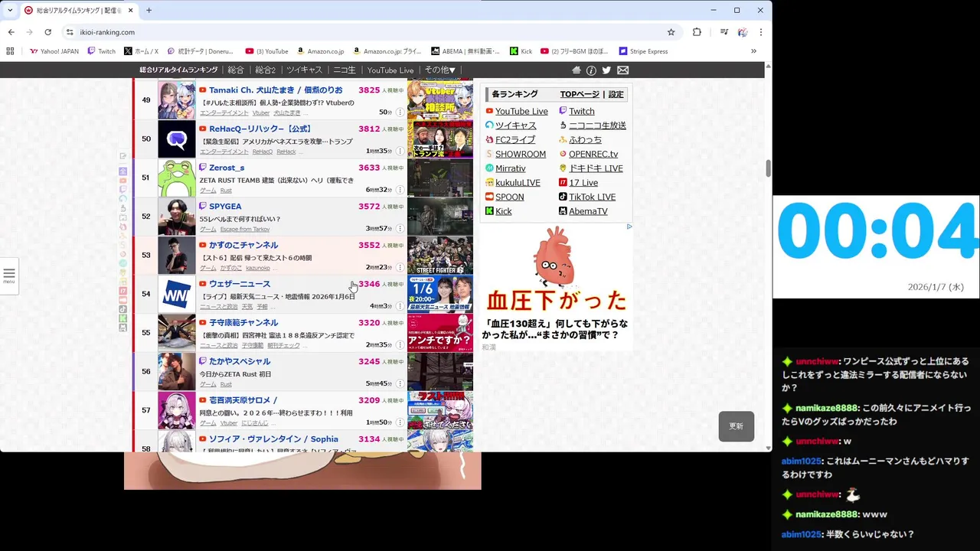Show hidden bookmarks with the » chevron

[753, 51]
